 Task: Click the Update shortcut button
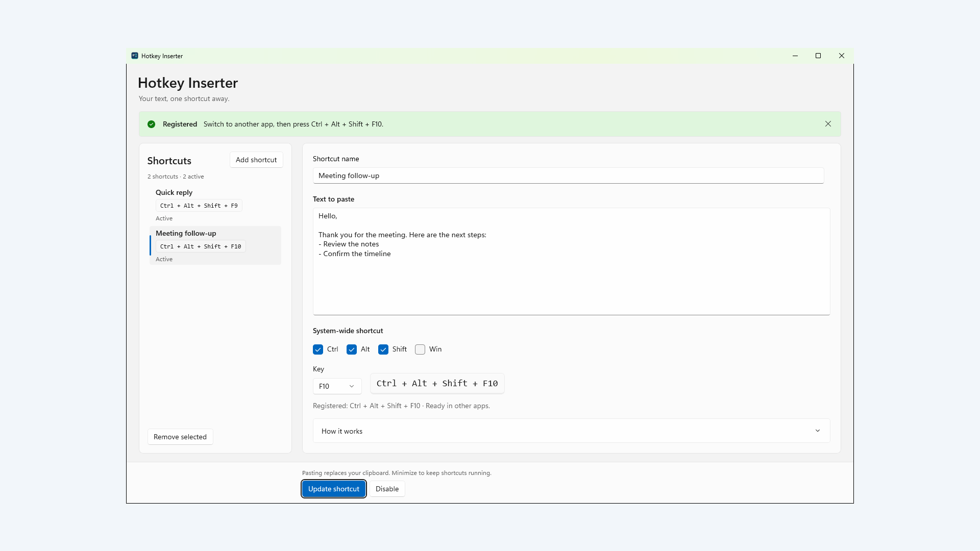[x=334, y=489]
